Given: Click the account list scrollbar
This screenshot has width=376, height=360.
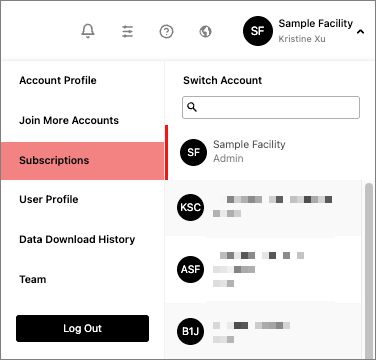Looking at the screenshot, I should coord(369,270).
